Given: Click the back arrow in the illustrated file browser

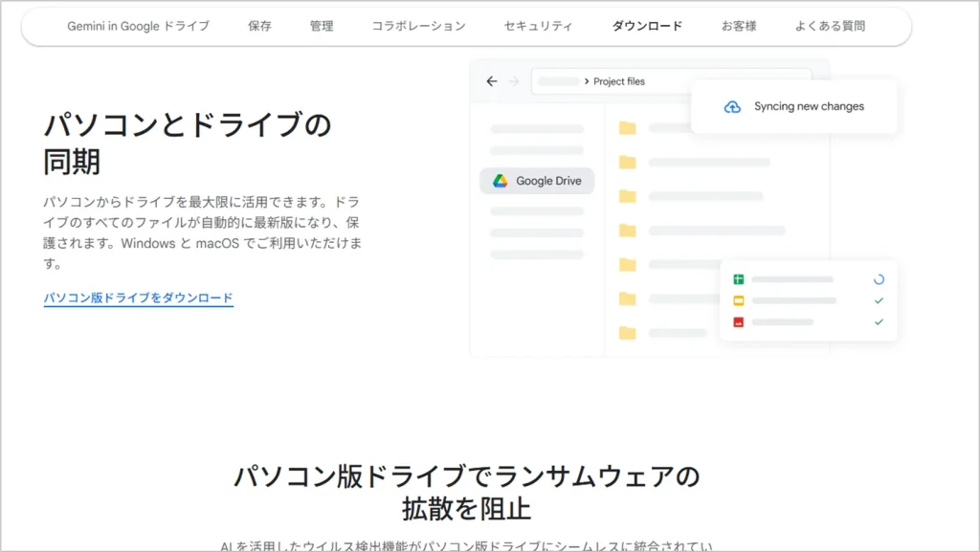Looking at the screenshot, I should pos(492,81).
